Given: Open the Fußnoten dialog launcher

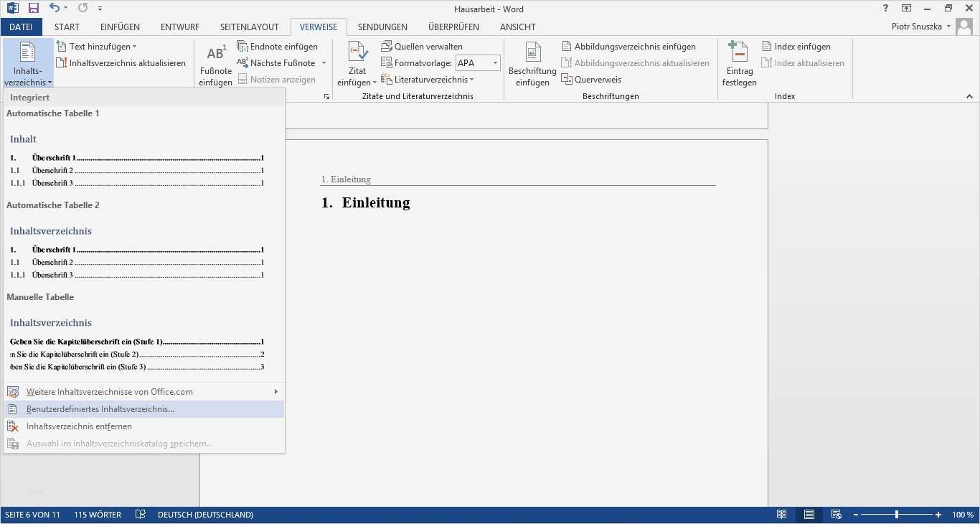Looking at the screenshot, I should [327, 96].
